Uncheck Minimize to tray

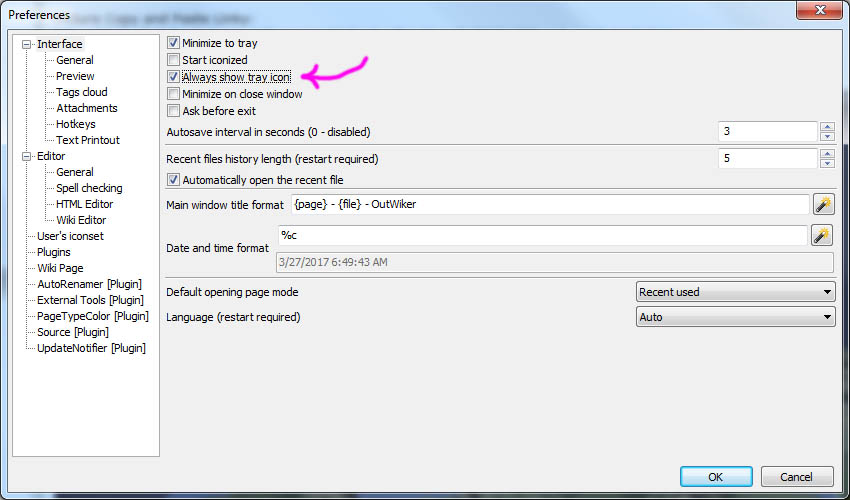[173, 43]
